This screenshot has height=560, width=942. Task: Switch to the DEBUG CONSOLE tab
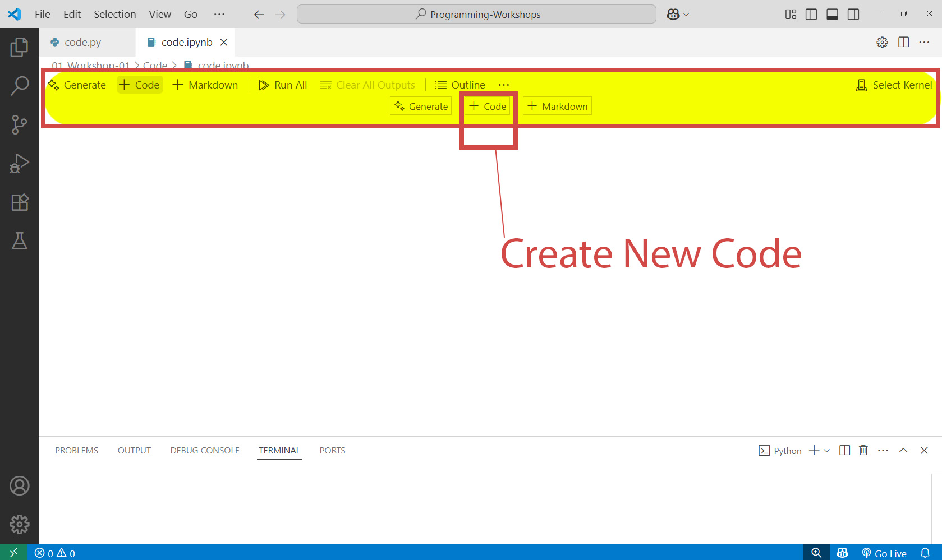click(x=205, y=450)
